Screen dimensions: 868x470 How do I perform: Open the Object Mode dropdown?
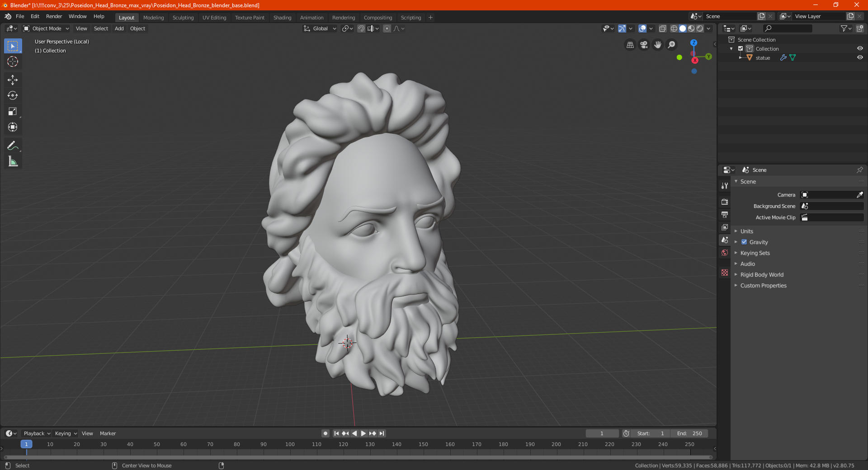coord(46,28)
